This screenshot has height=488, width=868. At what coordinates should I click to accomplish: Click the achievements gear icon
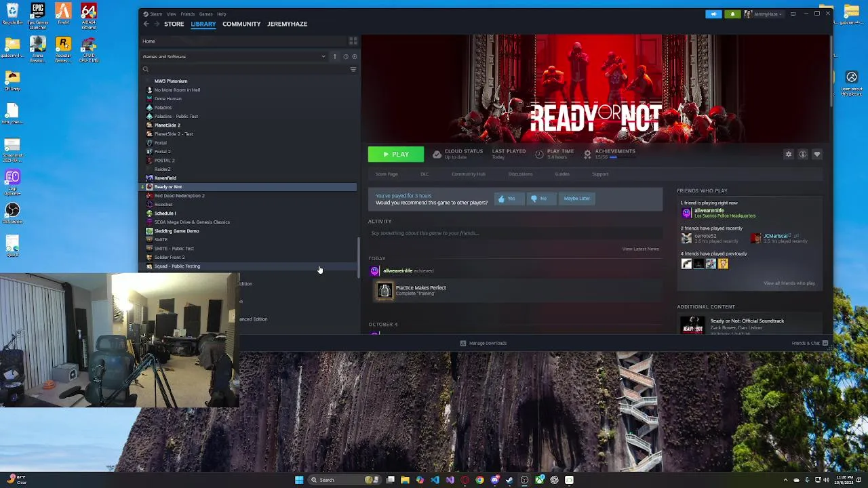pyautogui.click(x=587, y=154)
